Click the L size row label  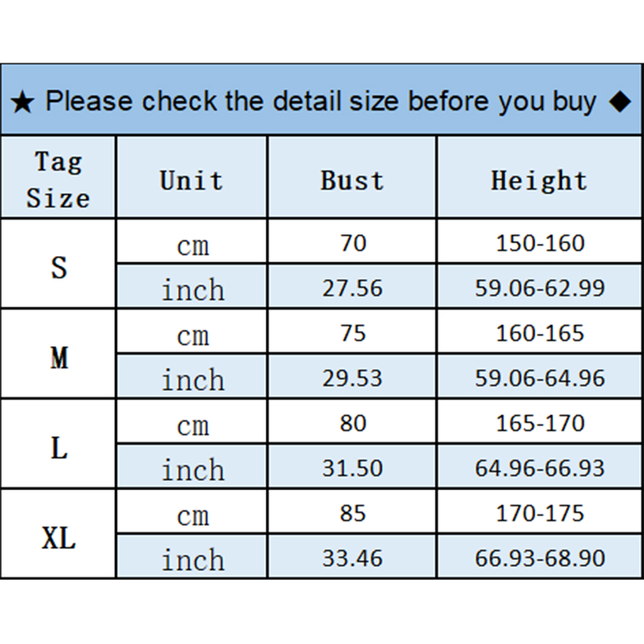pos(59,447)
